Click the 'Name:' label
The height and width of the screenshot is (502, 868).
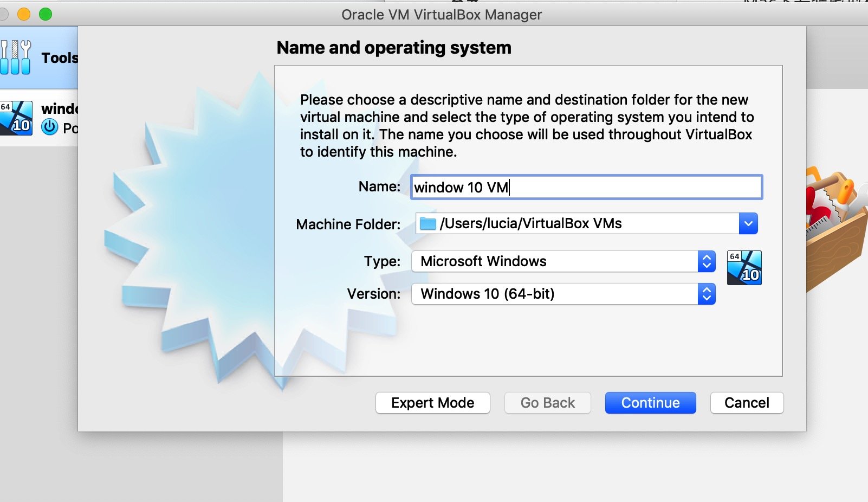pyautogui.click(x=379, y=187)
